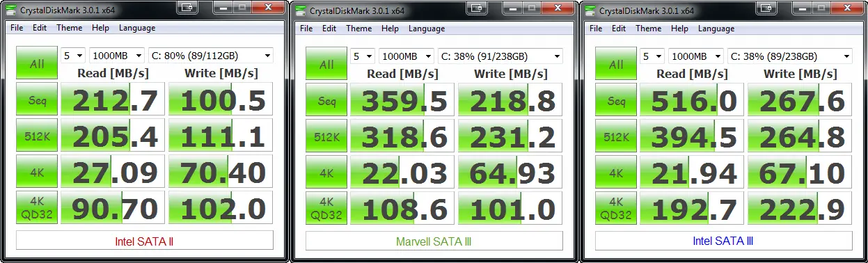868x263 pixels.
Task: Run 4K QD32 test in the Intel SATA III window
Action: coord(616,208)
